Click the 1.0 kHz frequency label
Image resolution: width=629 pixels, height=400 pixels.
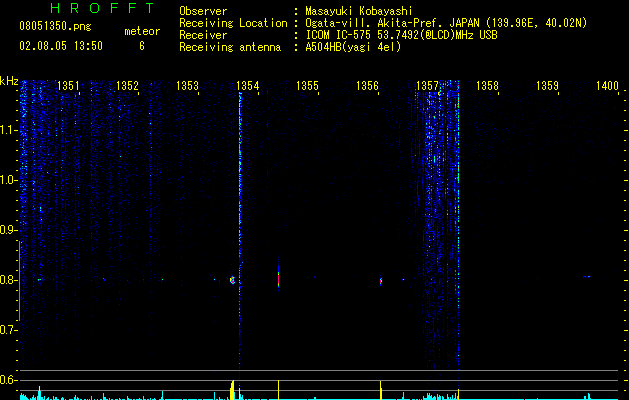coord(9,180)
